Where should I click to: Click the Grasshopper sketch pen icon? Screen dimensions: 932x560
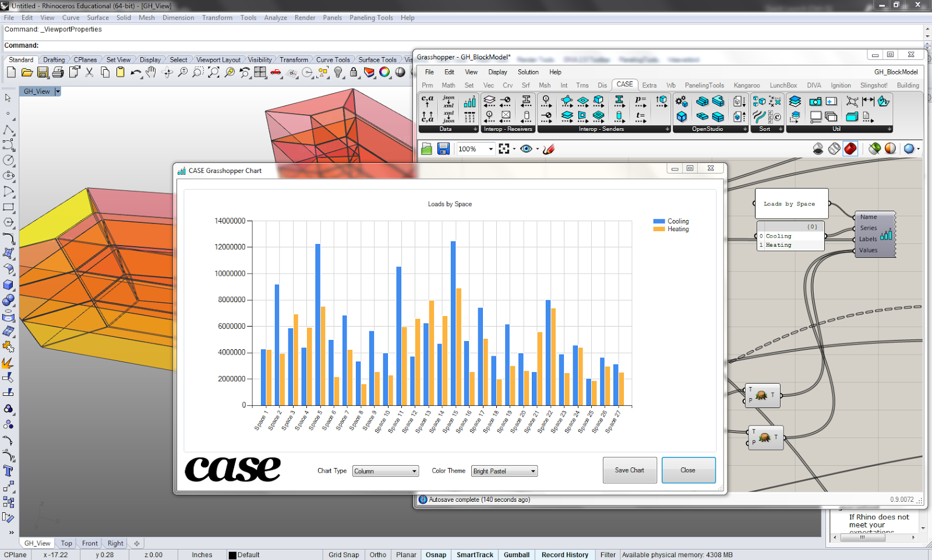tap(548, 149)
